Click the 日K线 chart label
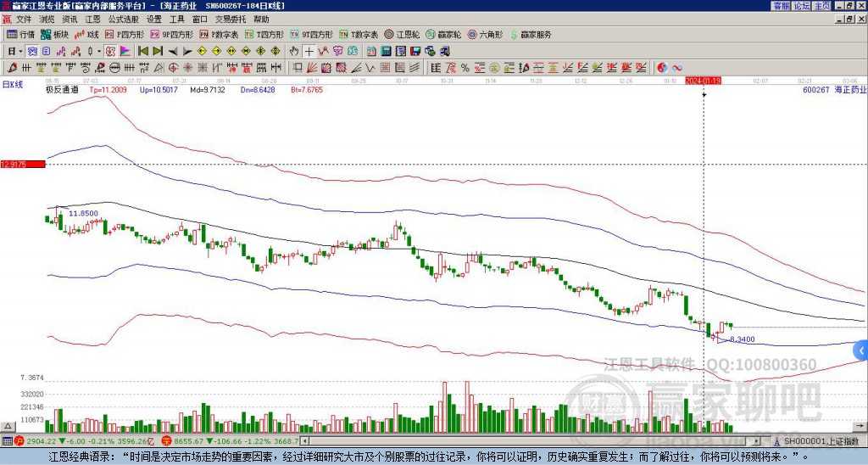 (13, 85)
